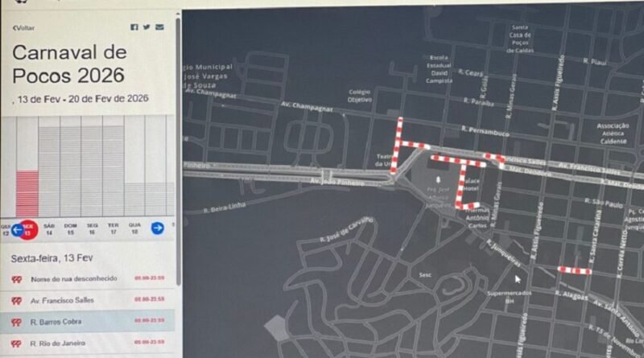
Task: Click the R. Pernambuco street label
Action: coord(485,131)
